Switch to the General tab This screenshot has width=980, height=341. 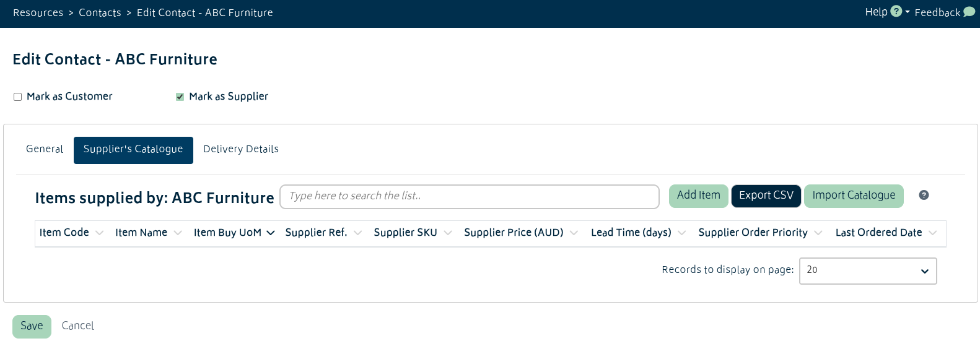(45, 150)
